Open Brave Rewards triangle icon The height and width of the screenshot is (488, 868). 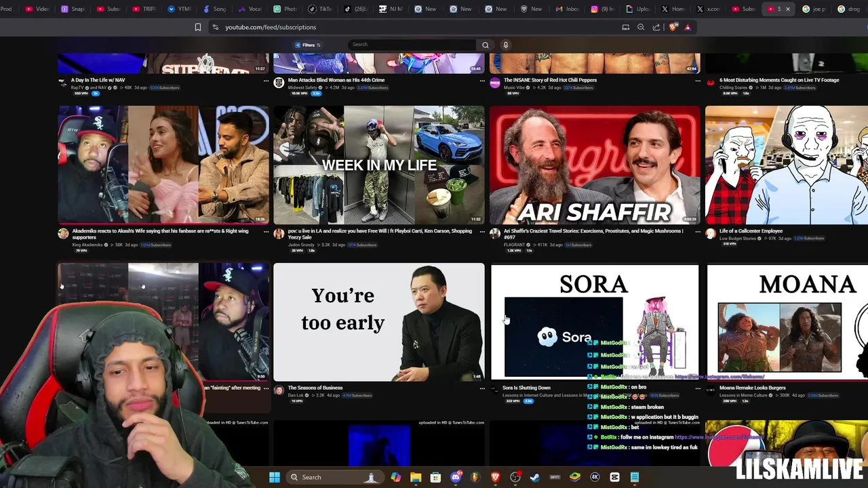[x=688, y=27]
